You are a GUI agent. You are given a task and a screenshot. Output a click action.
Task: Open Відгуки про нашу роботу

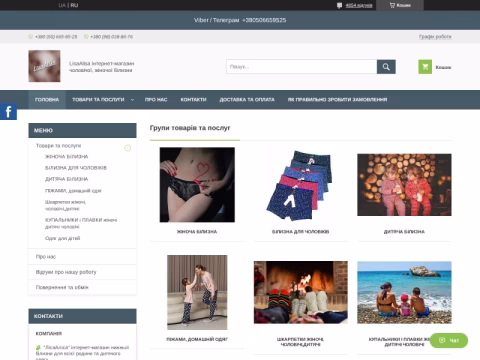point(66,272)
